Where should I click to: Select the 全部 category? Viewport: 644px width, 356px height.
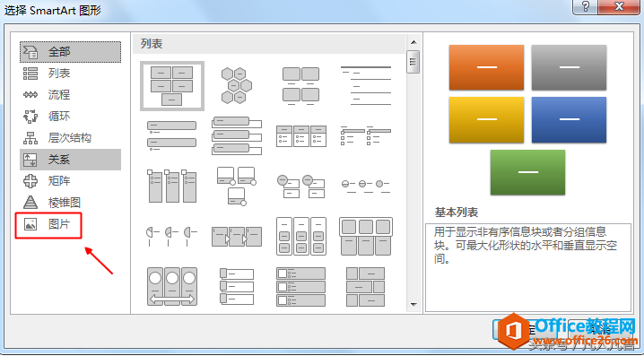pos(70,52)
